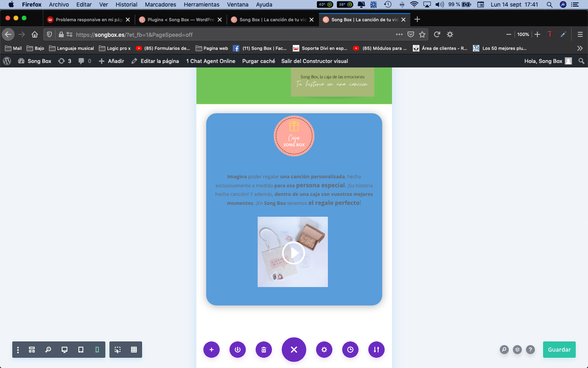Open the Archivo menu
588x368 pixels.
[59, 4]
